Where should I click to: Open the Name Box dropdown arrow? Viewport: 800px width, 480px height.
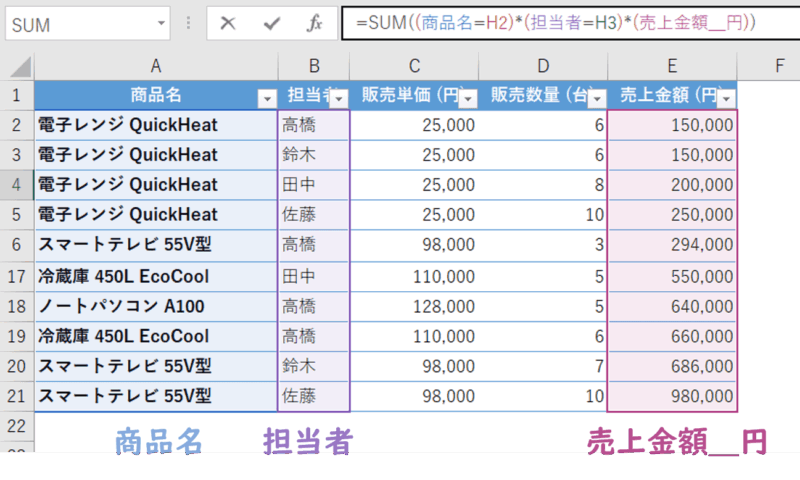(x=160, y=24)
